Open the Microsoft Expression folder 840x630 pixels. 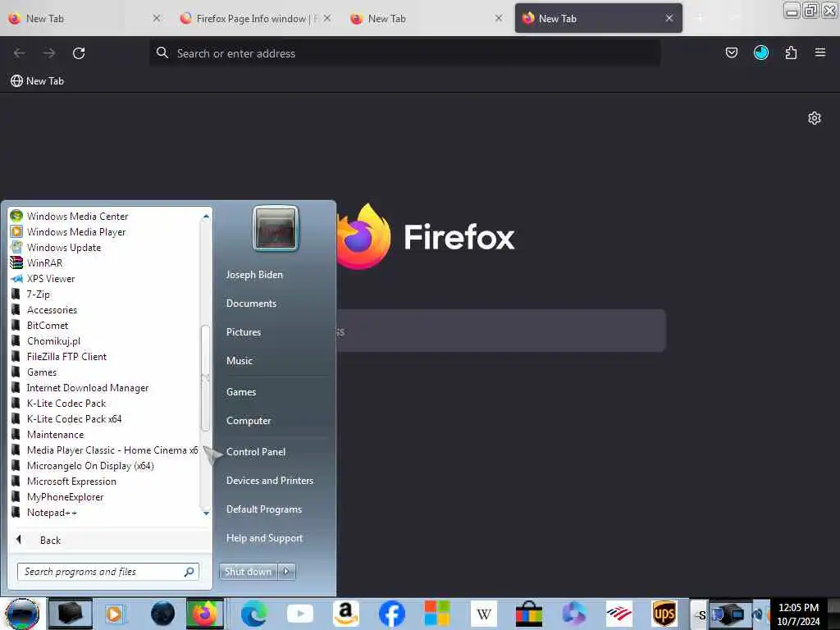pyautogui.click(x=71, y=481)
